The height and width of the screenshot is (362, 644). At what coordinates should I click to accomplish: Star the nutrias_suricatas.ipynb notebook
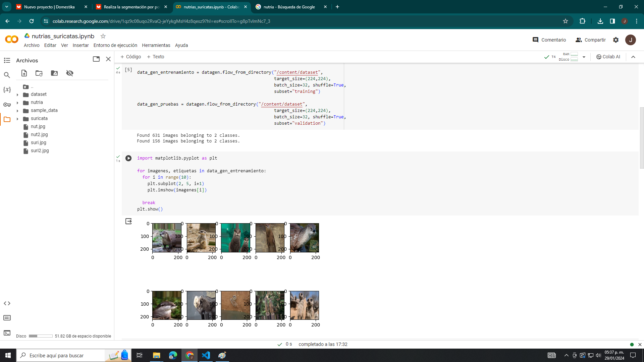tap(103, 36)
